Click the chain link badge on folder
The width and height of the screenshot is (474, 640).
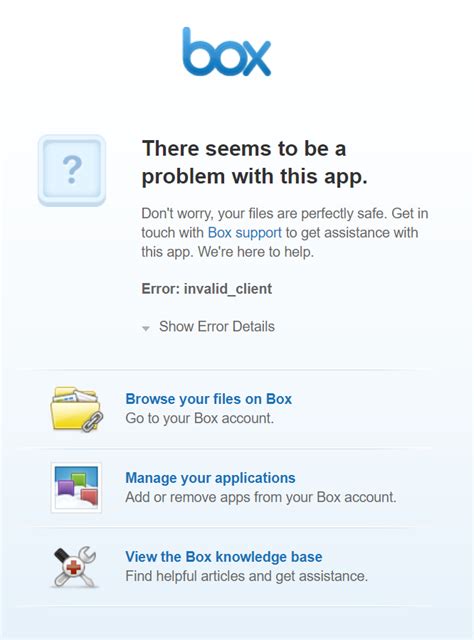[x=92, y=422]
